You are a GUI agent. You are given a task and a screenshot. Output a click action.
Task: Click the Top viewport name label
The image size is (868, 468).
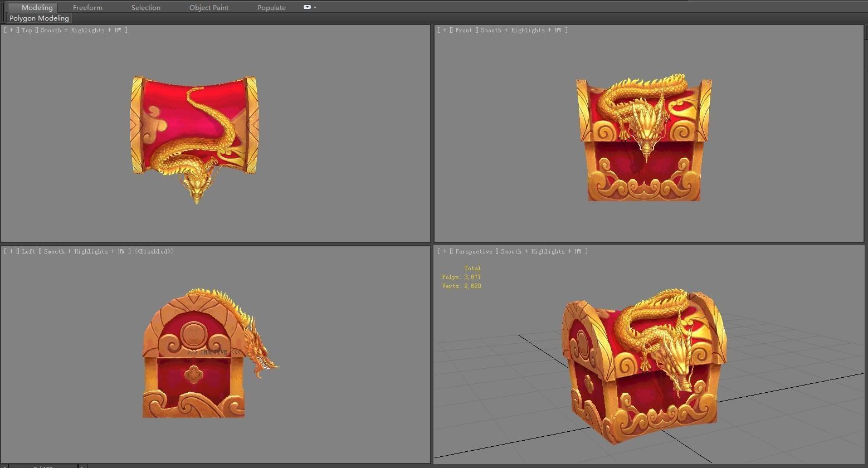[x=27, y=30]
